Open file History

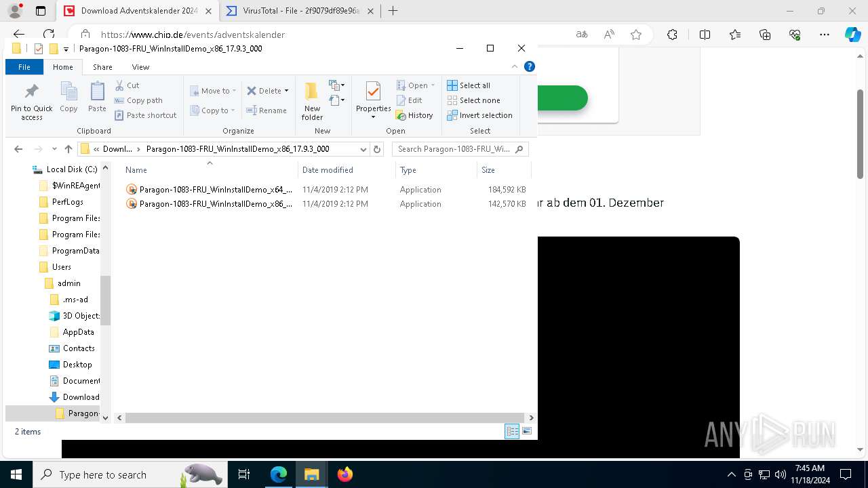tap(414, 115)
